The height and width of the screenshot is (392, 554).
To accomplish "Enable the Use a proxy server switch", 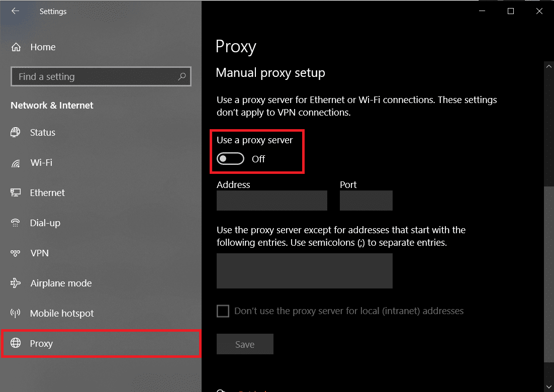I will coord(230,158).
